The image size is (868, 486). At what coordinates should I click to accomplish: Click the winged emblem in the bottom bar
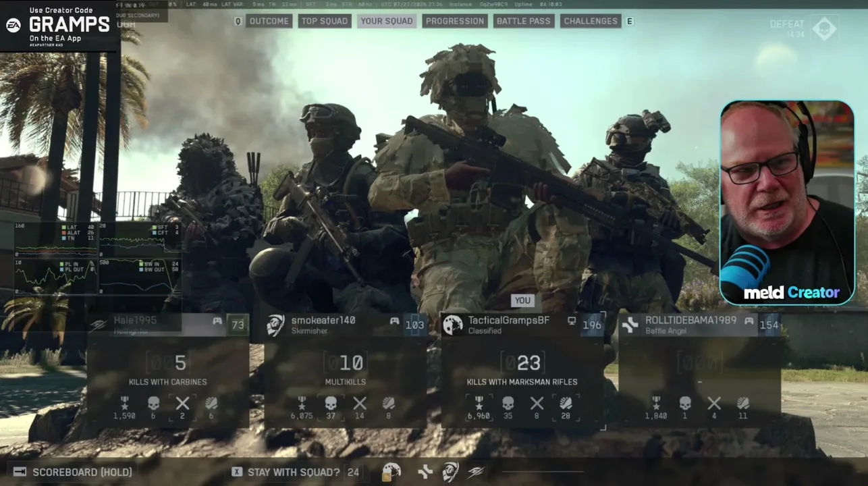pyautogui.click(x=476, y=472)
